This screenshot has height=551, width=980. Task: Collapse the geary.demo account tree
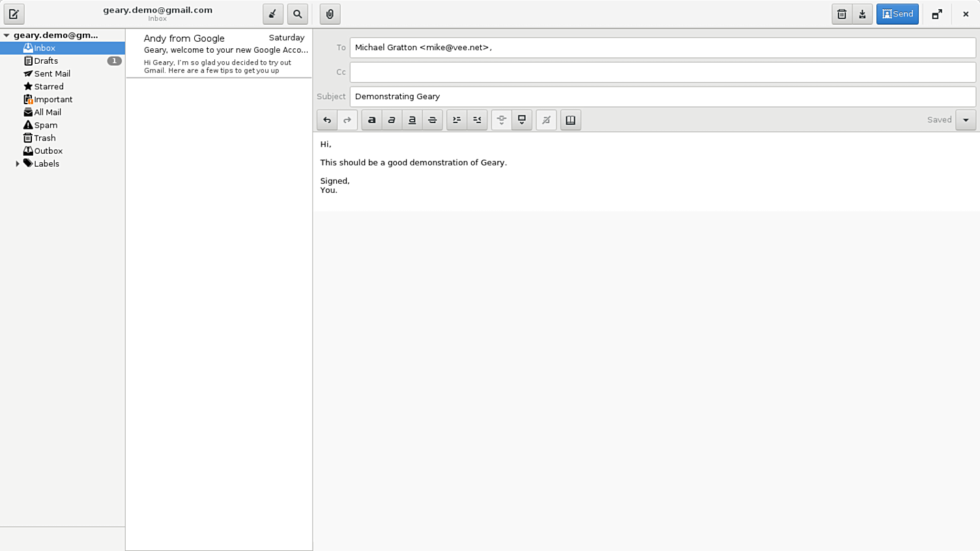[7, 35]
